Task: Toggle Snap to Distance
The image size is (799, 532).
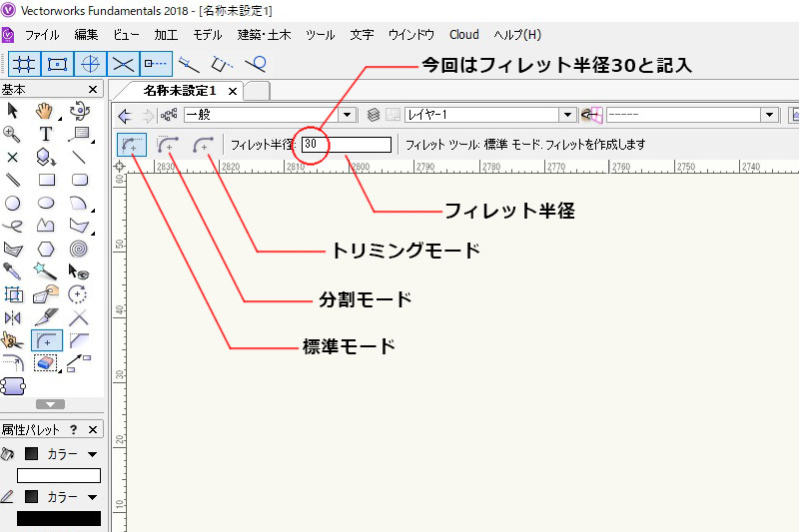Action: (x=189, y=64)
